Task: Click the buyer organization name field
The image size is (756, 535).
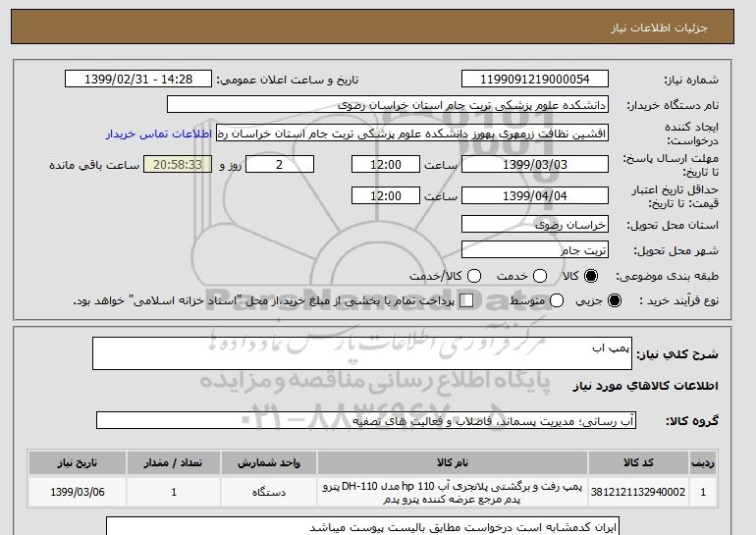Action: [388, 105]
